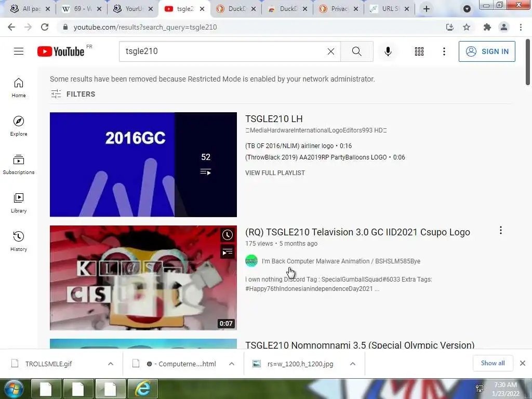Screen dimensions: 532x399
Task: Close the tsgle210 YouTube tab
Action: tap(202, 9)
